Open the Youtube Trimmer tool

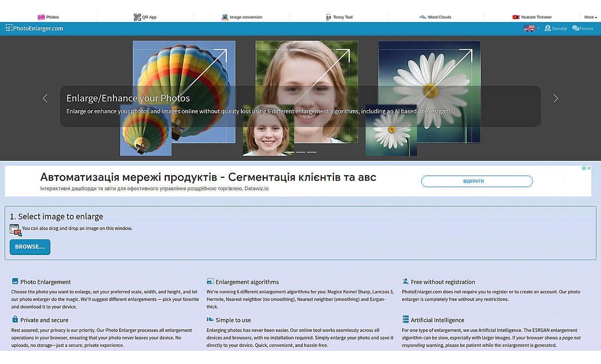(x=532, y=17)
